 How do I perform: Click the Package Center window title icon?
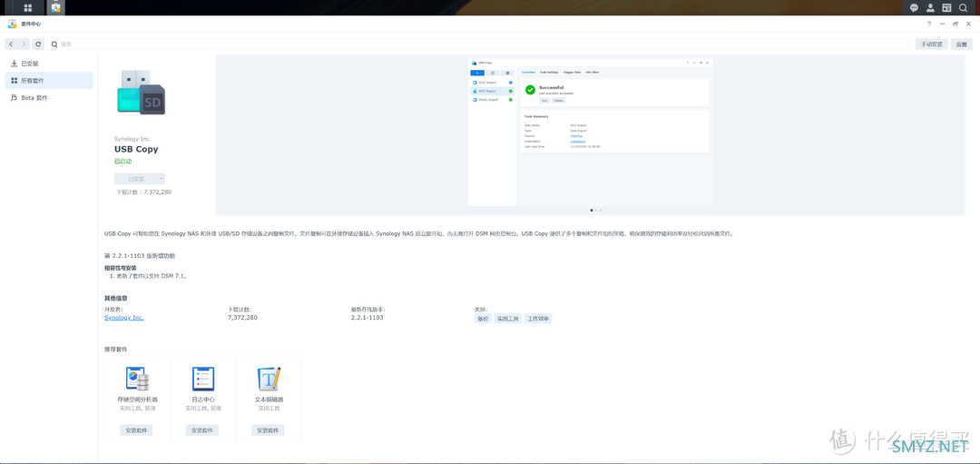(x=11, y=23)
